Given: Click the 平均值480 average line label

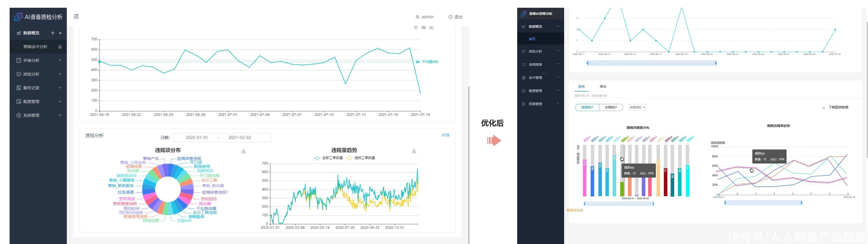Looking at the screenshot, I should (x=430, y=62).
